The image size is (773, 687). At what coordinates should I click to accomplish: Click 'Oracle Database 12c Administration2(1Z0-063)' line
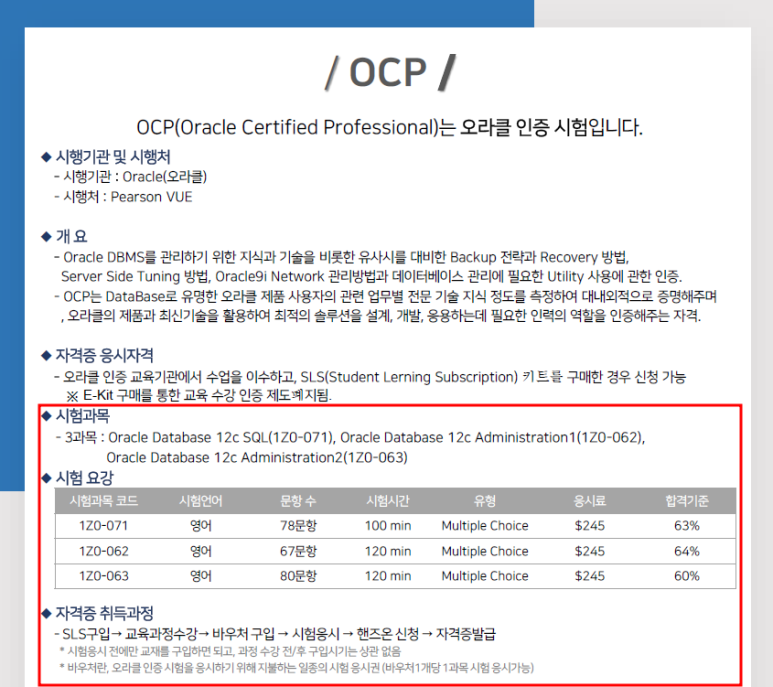(x=257, y=458)
